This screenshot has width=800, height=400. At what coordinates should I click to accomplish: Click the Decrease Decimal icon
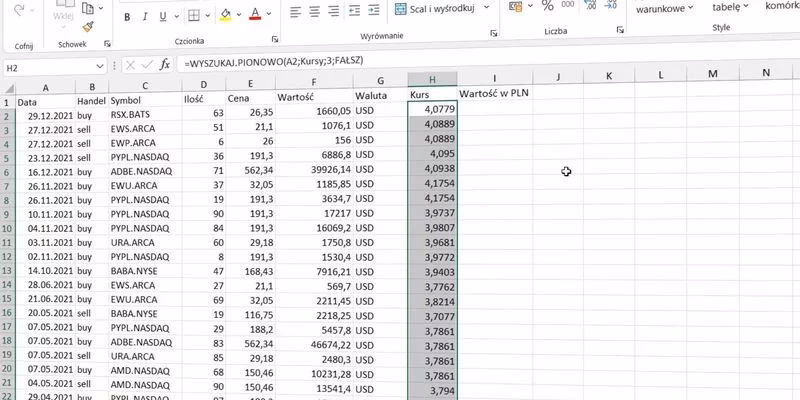610,5
